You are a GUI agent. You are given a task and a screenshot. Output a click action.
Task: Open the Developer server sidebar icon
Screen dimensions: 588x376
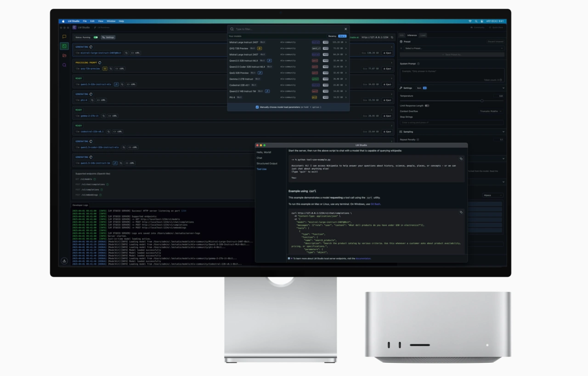pos(64,46)
